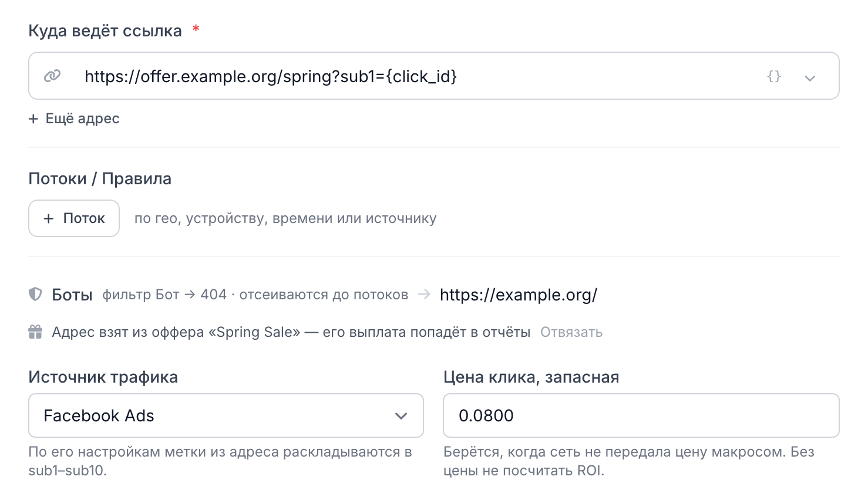Image resolution: width=868 pixels, height=500 pixels.
Task: Click the "Отвязать" link to unlink the offer
Action: click(571, 332)
